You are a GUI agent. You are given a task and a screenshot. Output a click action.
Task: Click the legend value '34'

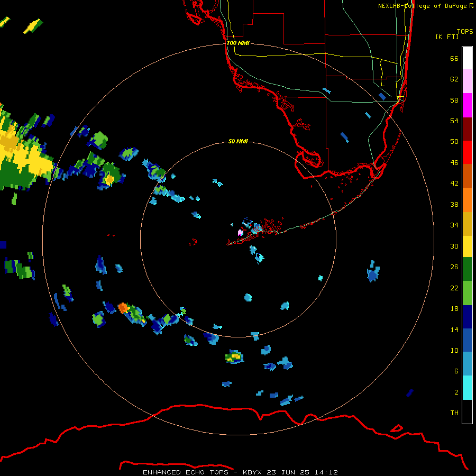(454, 225)
